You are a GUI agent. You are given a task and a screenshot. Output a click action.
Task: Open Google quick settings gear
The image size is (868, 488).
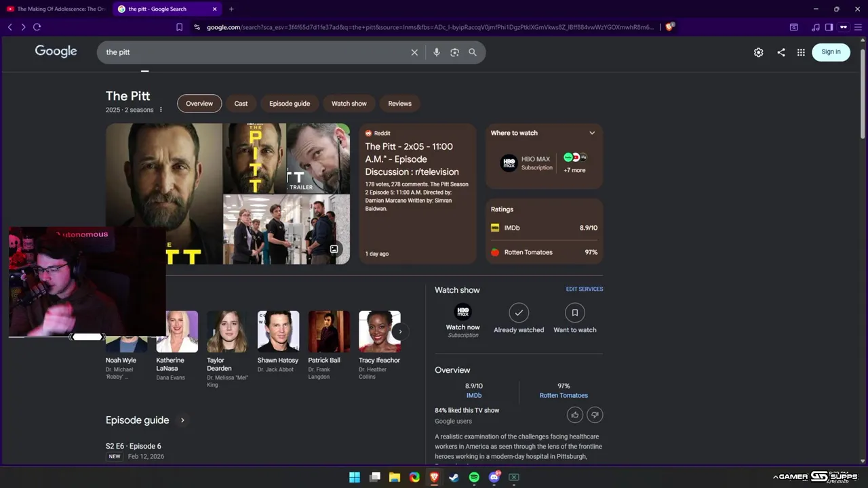pyautogui.click(x=758, y=52)
